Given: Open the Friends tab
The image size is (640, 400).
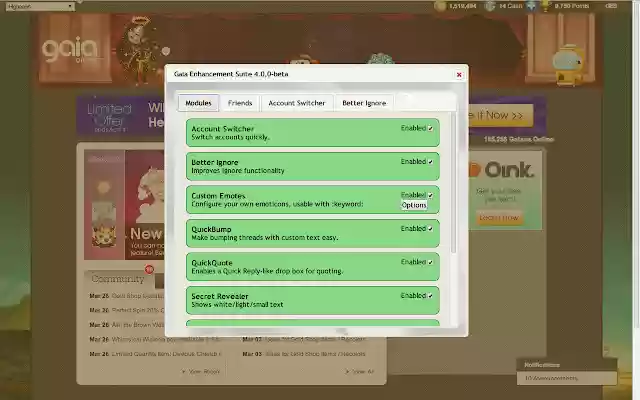Looking at the screenshot, I should click(x=240, y=103).
